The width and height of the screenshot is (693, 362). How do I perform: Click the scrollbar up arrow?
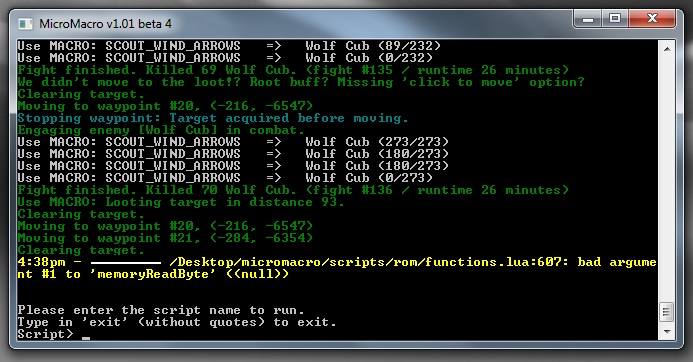pyautogui.click(x=667, y=49)
